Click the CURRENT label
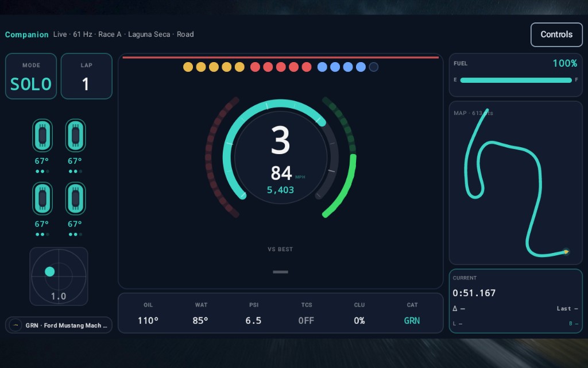Image resolution: width=588 pixels, height=368 pixels. 465,278
